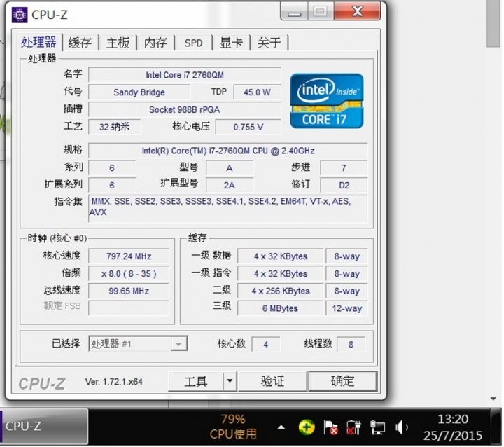Click the speaker volume tray icon
This screenshot has height=447, width=504.
tap(401, 427)
